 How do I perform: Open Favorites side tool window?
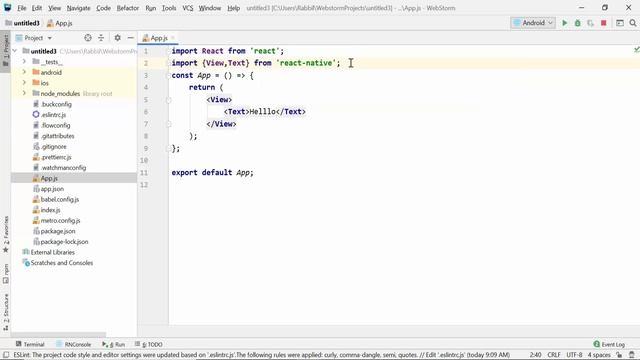(x=6, y=234)
